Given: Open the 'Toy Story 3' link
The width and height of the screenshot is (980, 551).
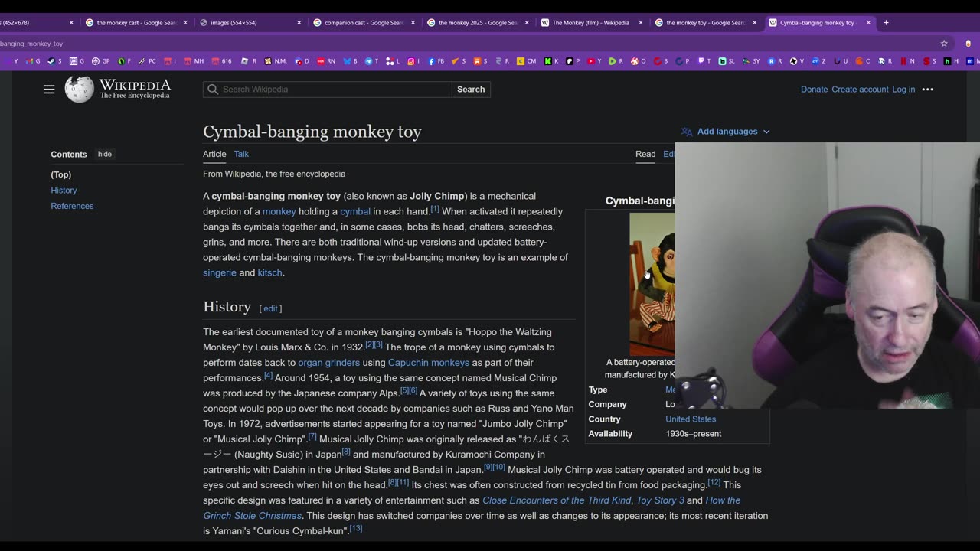Looking at the screenshot, I should (661, 500).
